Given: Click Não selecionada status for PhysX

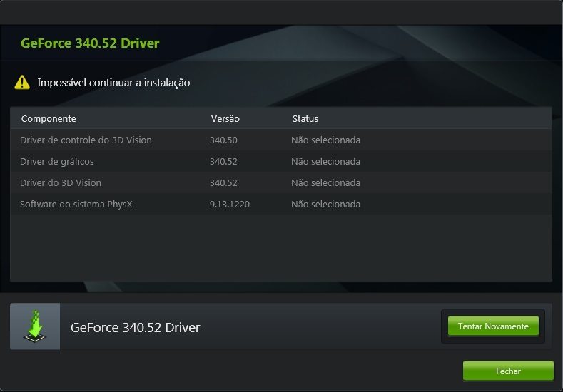Looking at the screenshot, I should coord(325,204).
